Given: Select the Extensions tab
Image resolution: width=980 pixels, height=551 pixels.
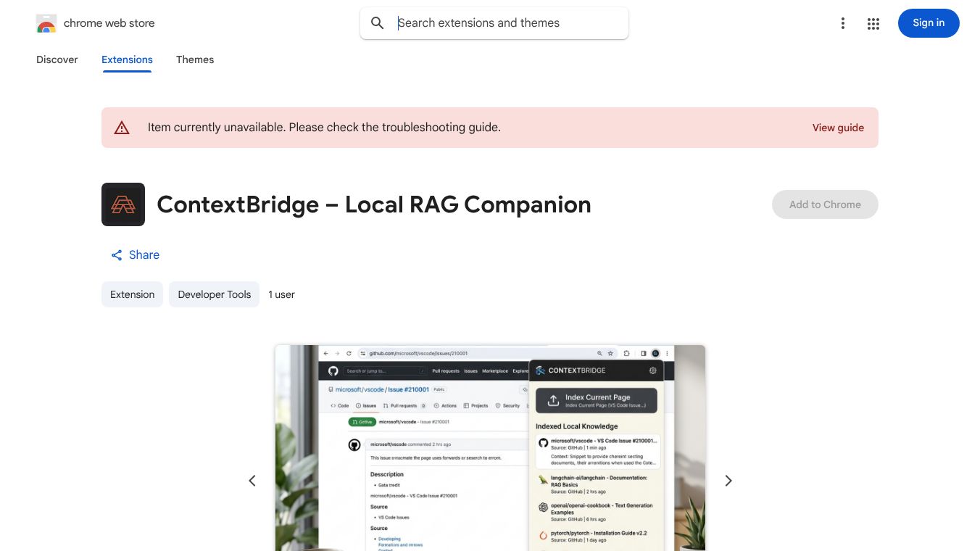Looking at the screenshot, I should pyautogui.click(x=127, y=59).
